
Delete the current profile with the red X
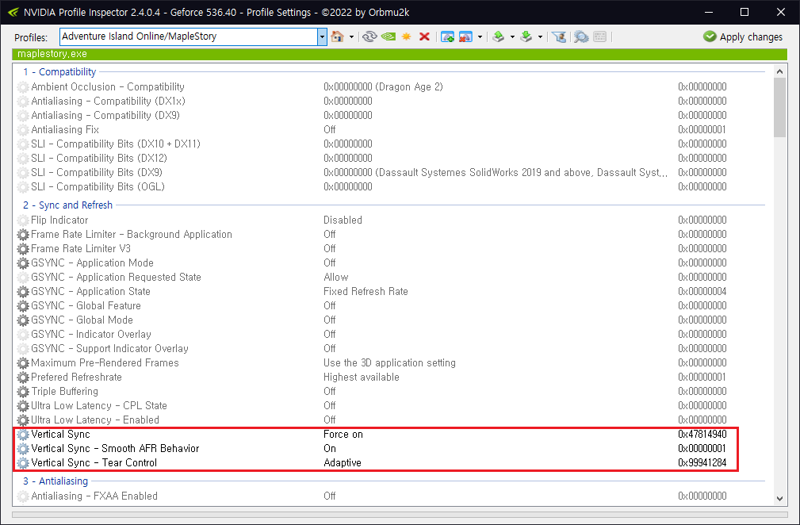424,37
